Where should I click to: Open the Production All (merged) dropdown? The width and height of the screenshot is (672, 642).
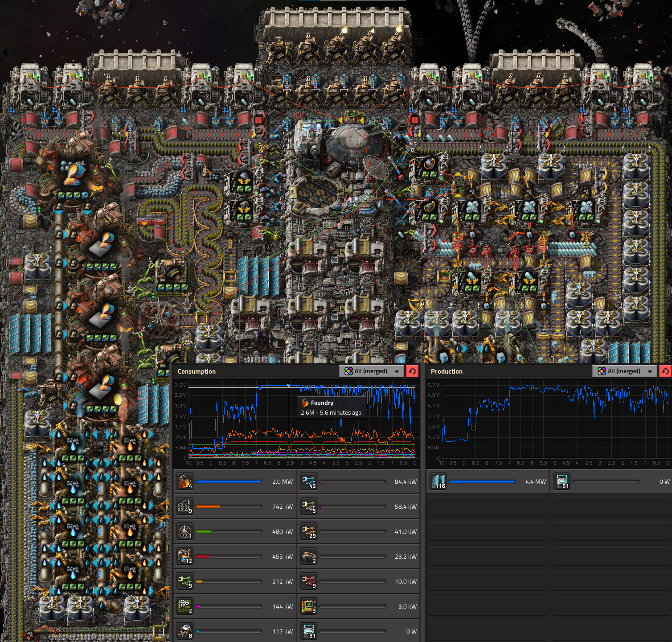(625, 371)
